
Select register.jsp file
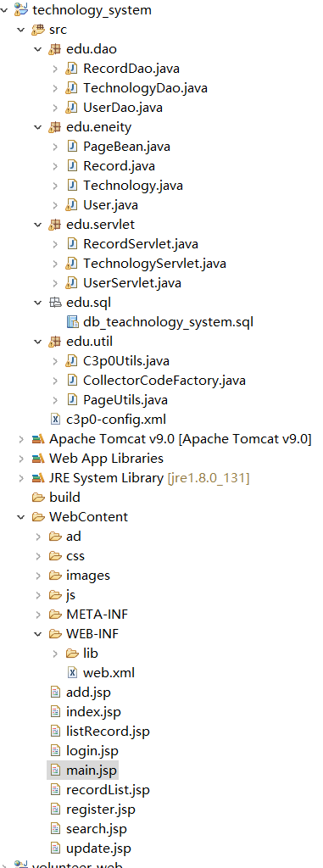101,809
